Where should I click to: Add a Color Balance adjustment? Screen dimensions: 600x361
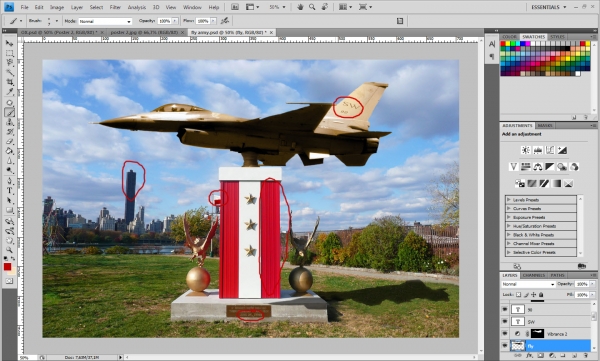click(x=538, y=167)
